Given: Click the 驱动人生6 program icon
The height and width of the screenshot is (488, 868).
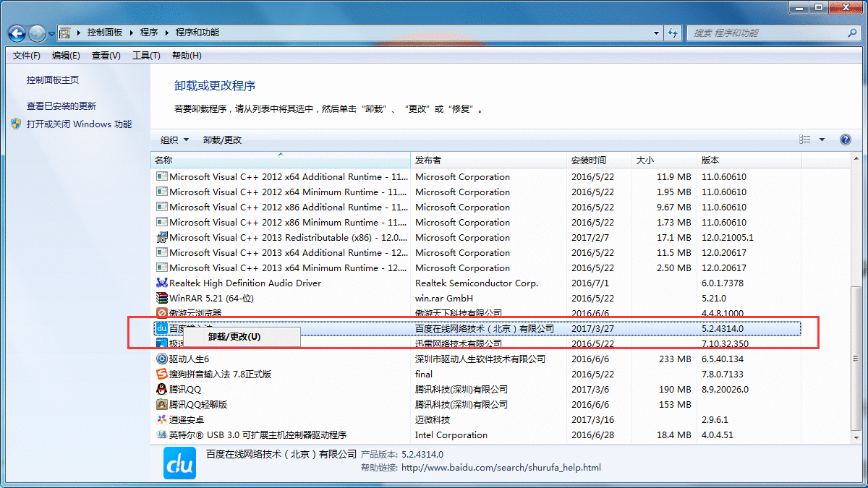Looking at the screenshot, I should (162, 359).
